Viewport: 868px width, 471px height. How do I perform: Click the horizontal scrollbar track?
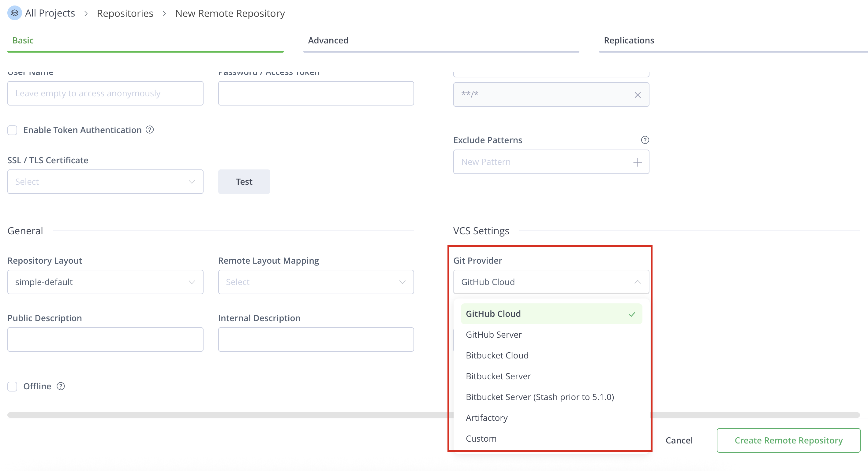[223, 415]
